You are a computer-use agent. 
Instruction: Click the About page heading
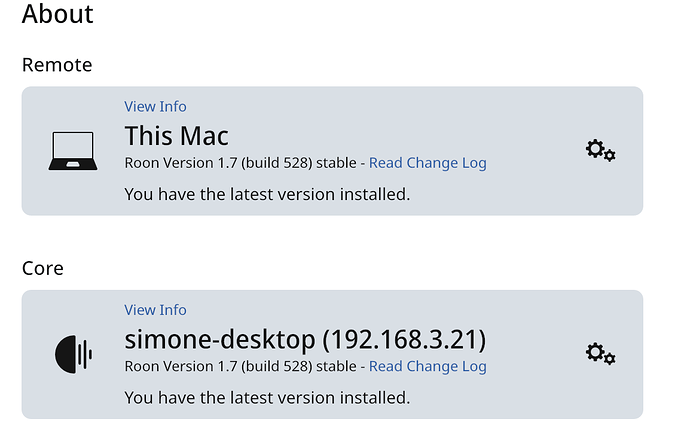58,14
